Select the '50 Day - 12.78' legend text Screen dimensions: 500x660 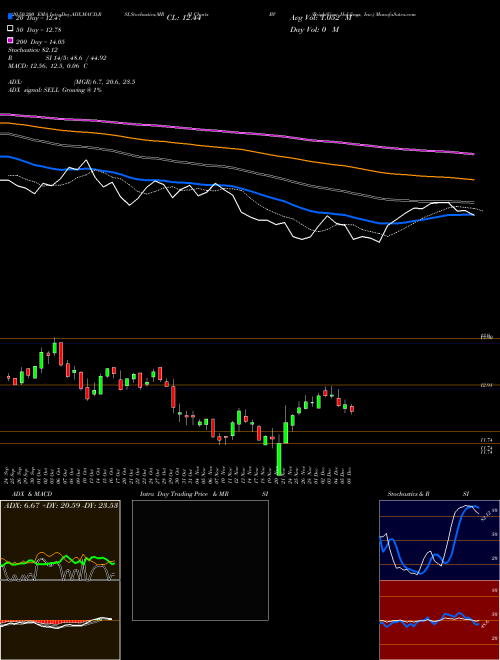coord(39,29)
